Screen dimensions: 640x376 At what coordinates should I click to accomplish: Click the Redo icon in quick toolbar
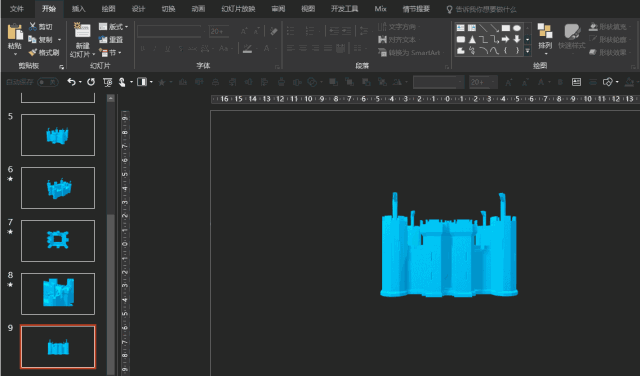tap(91, 82)
